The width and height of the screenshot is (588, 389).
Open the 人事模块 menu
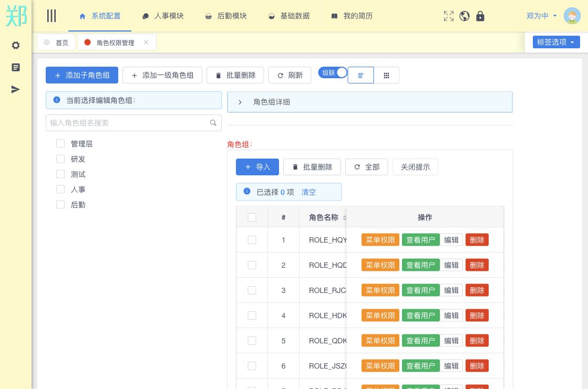[163, 16]
